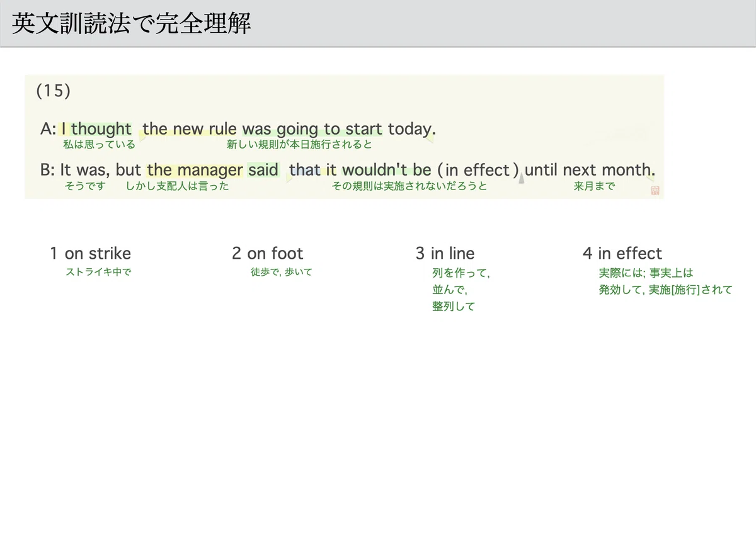Select answer option 2 'on foot'

click(268, 254)
